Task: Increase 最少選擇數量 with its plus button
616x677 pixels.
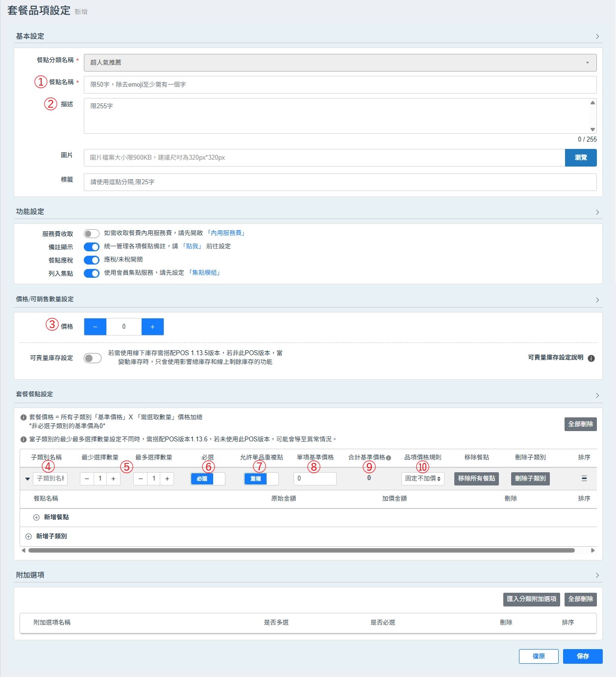Action: tap(113, 479)
